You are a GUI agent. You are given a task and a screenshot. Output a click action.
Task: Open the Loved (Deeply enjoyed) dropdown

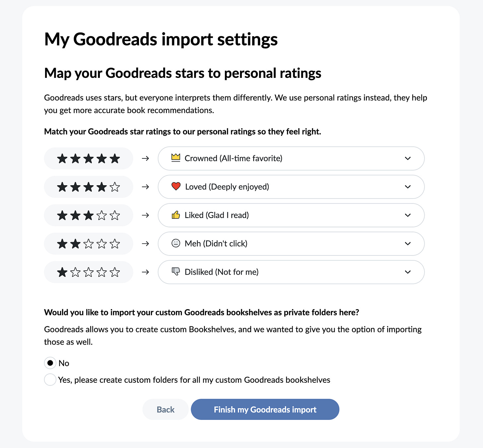click(x=291, y=187)
